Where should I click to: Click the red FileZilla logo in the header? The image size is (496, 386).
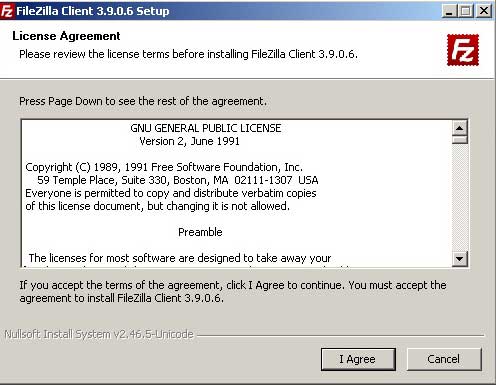click(463, 50)
